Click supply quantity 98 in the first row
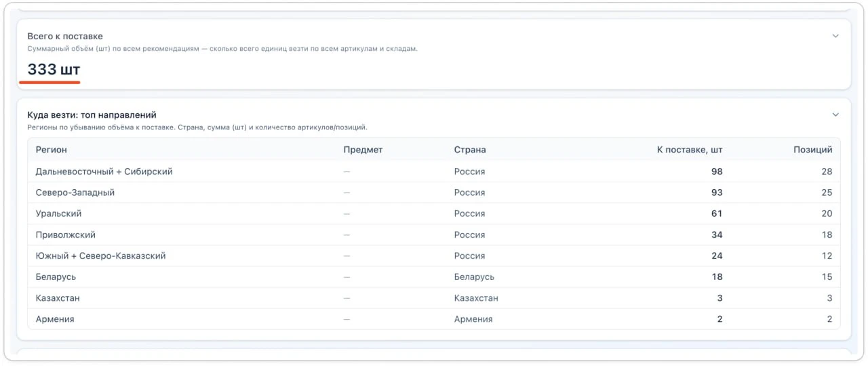 pyautogui.click(x=716, y=171)
